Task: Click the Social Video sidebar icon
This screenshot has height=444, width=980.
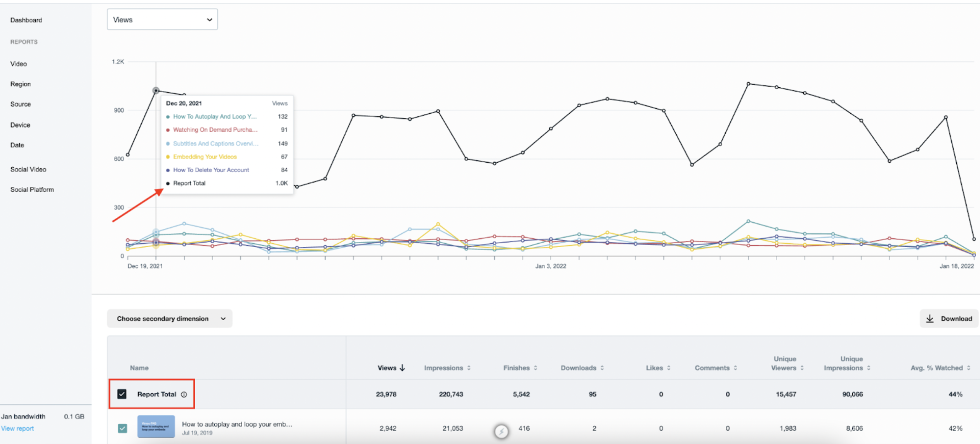Action: (x=28, y=168)
